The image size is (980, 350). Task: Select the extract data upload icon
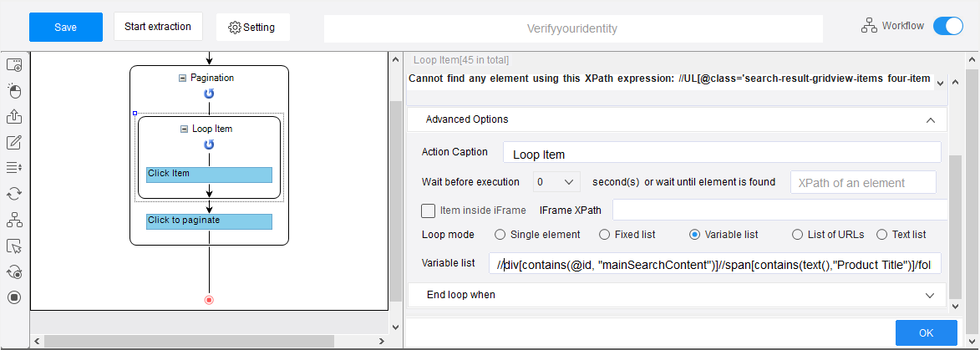[x=13, y=117]
